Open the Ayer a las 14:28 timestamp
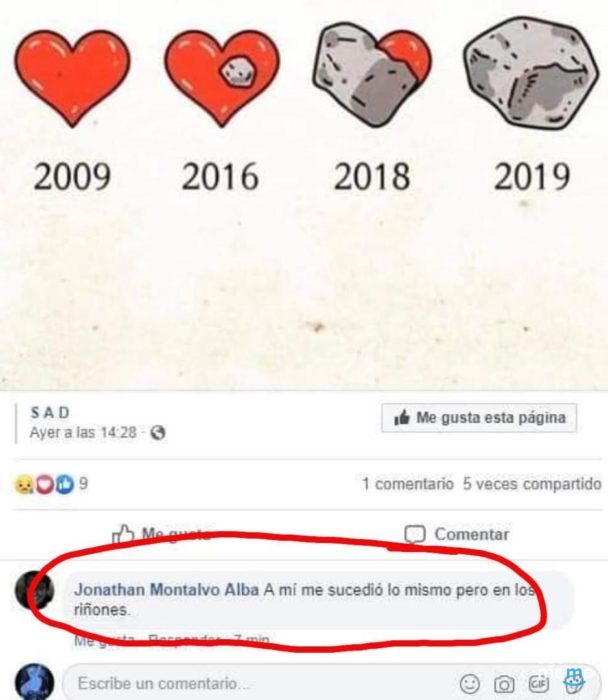This screenshot has height=700, width=608. point(83,433)
